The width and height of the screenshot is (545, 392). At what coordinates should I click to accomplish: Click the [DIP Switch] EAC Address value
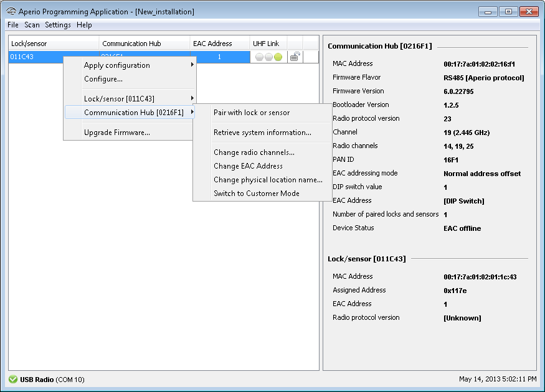coord(463,201)
